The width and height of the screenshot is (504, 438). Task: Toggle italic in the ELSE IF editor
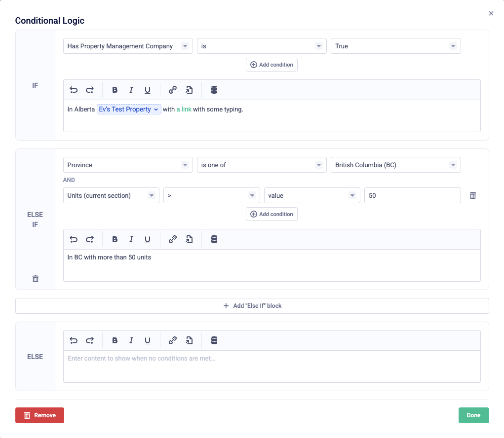[x=131, y=239]
